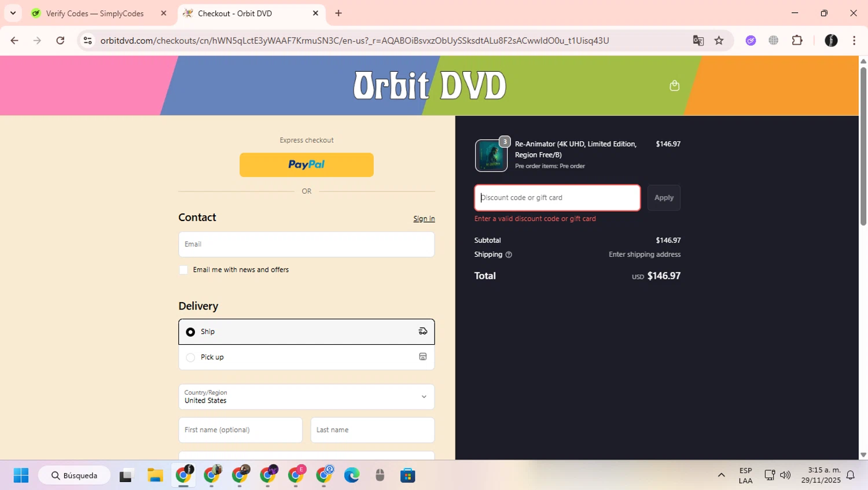868x490 pixels.
Task: Click the Pick up store icon
Action: tap(423, 357)
